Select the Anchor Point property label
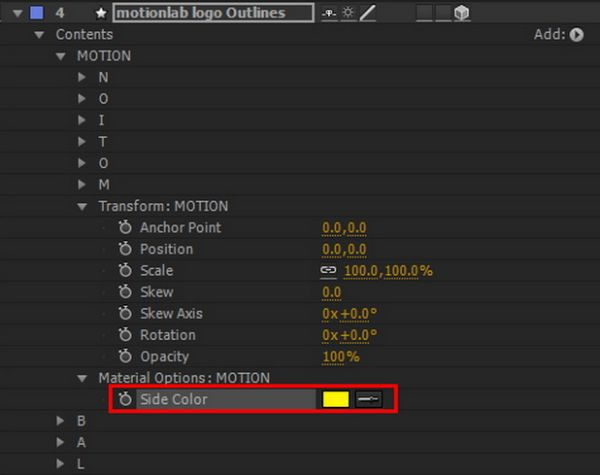The height and width of the screenshot is (475, 600). (x=180, y=227)
